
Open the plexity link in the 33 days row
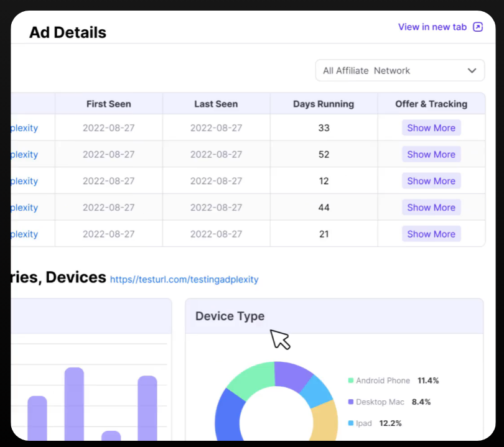24,128
